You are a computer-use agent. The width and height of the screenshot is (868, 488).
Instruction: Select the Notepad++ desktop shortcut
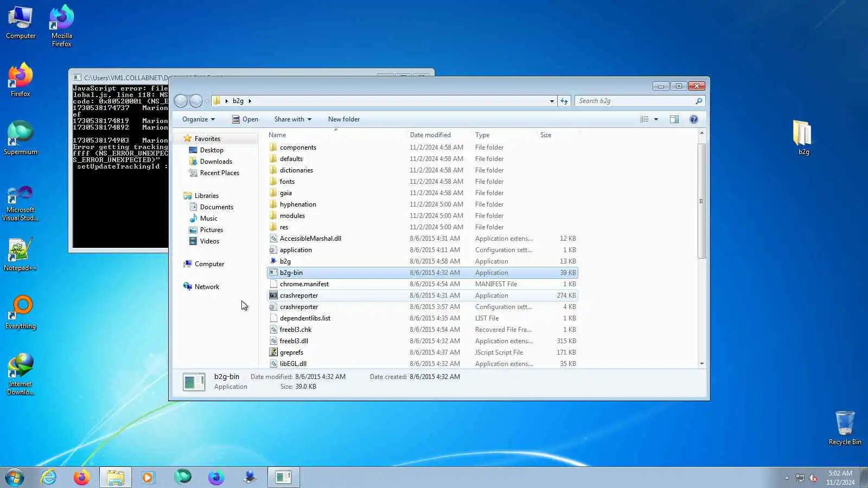tap(21, 254)
